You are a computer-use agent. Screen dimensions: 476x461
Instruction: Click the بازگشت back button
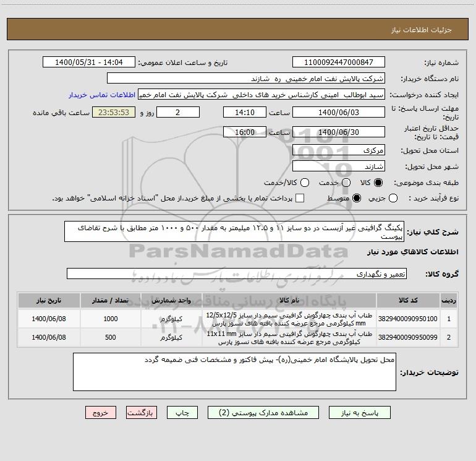pos(142,412)
